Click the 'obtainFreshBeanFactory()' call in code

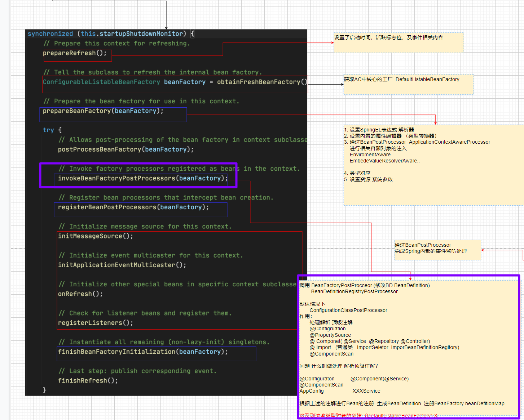[262, 82]
